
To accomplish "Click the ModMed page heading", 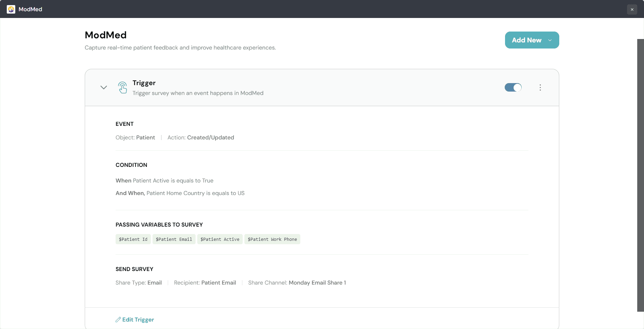I will point(106,35).
